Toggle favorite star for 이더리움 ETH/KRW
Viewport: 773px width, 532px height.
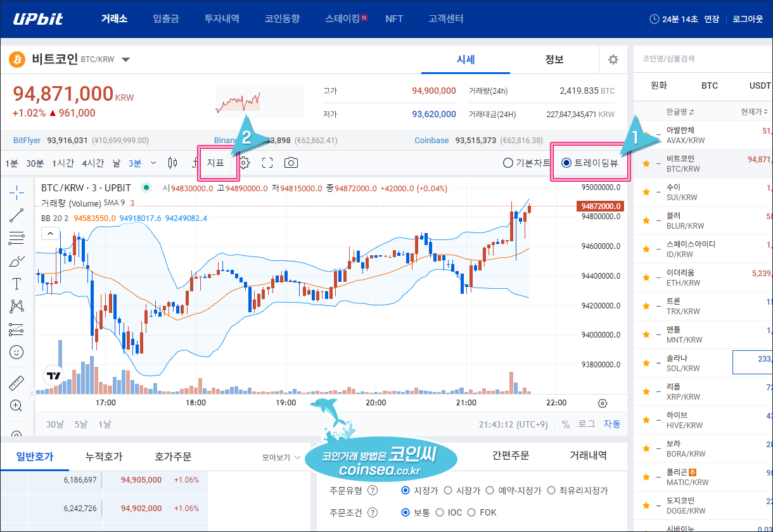646,277
